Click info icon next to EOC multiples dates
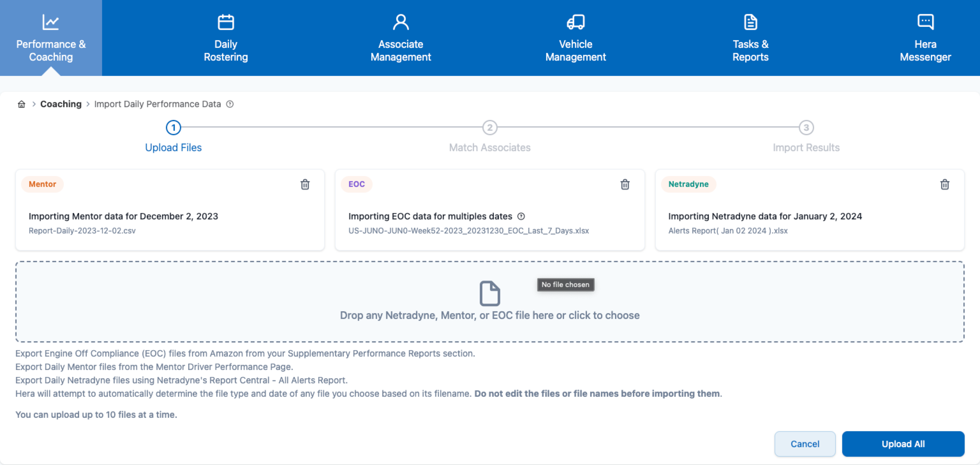This screenshot has width=980, height=465. (521, 216)
